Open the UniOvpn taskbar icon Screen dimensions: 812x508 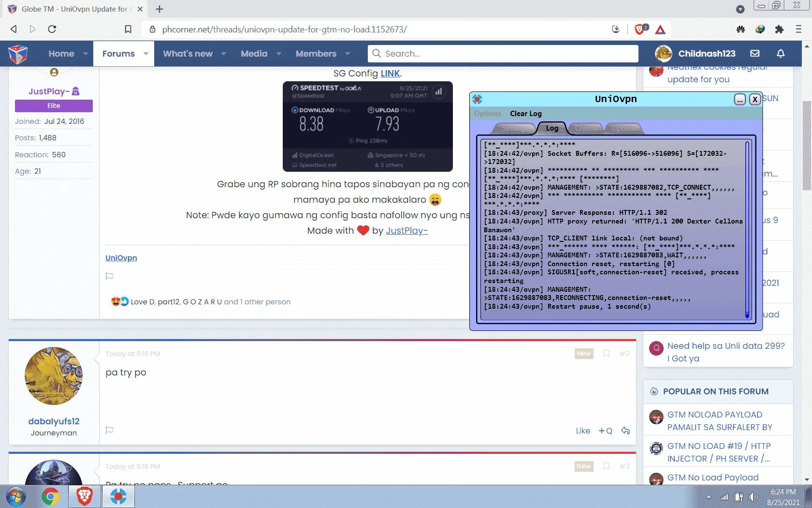(x=118, y=496)
